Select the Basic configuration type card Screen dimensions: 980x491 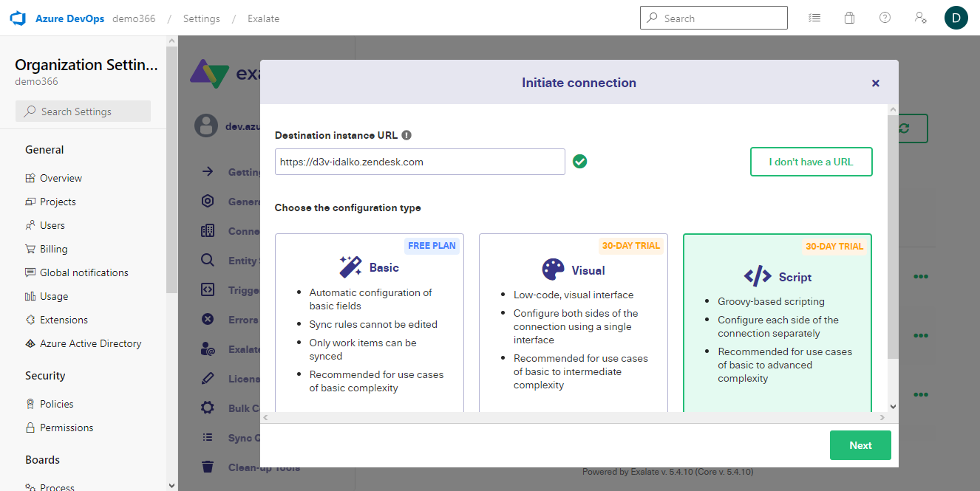[370, 323]
